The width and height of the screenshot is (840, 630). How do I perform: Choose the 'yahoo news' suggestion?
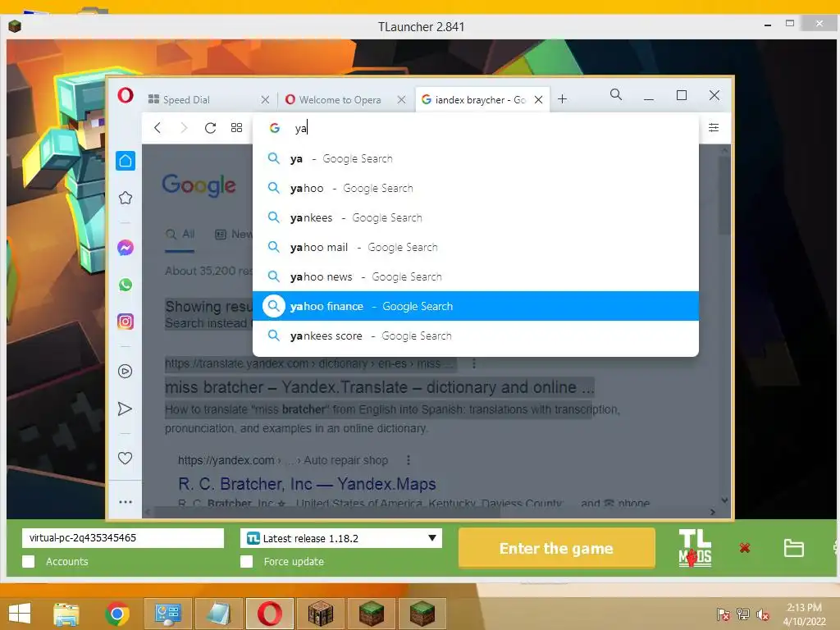point(476,276)
